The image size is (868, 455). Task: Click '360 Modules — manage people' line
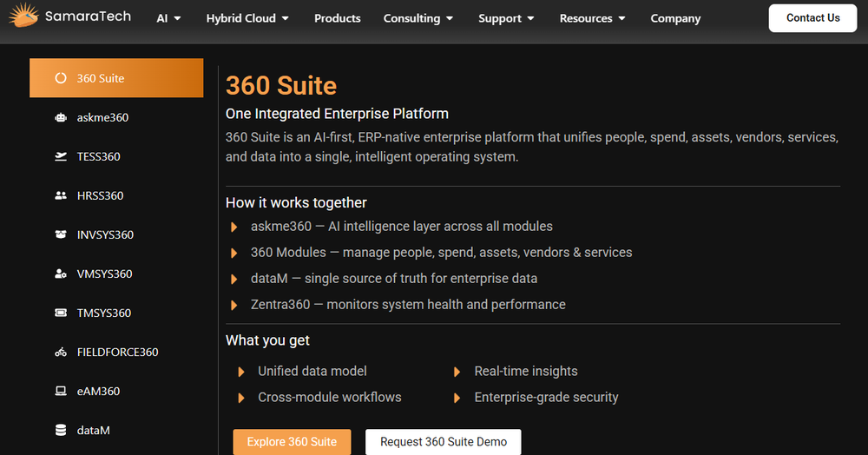click(441, 253)
